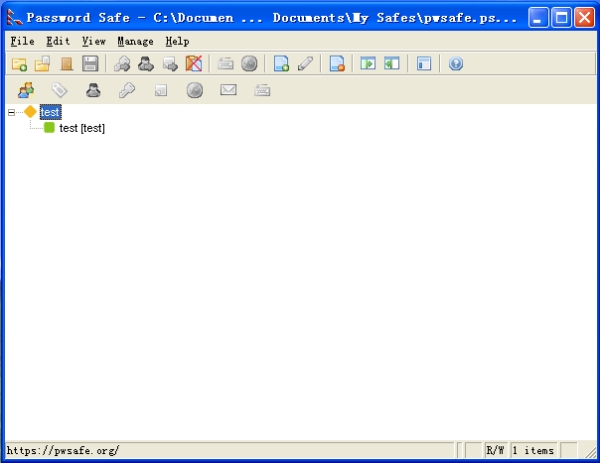Click the orange diamond group icon
600x463 pixels.
click(30, 112)
